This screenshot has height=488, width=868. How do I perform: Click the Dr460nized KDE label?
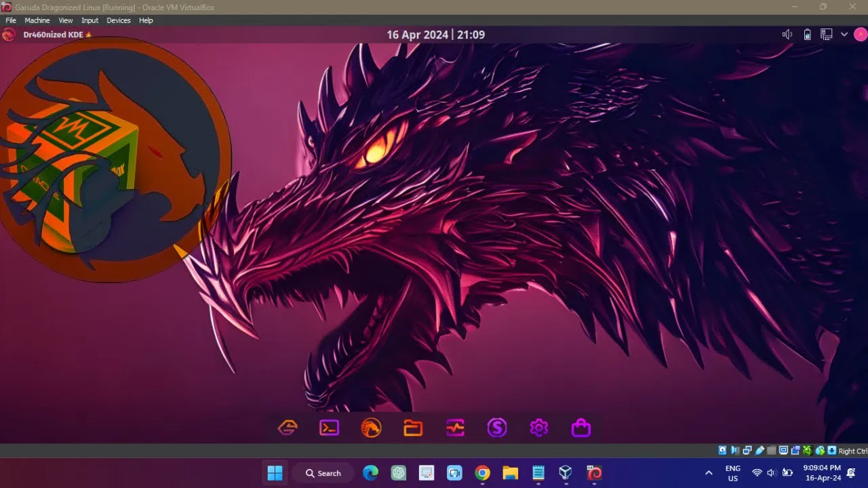54,35
